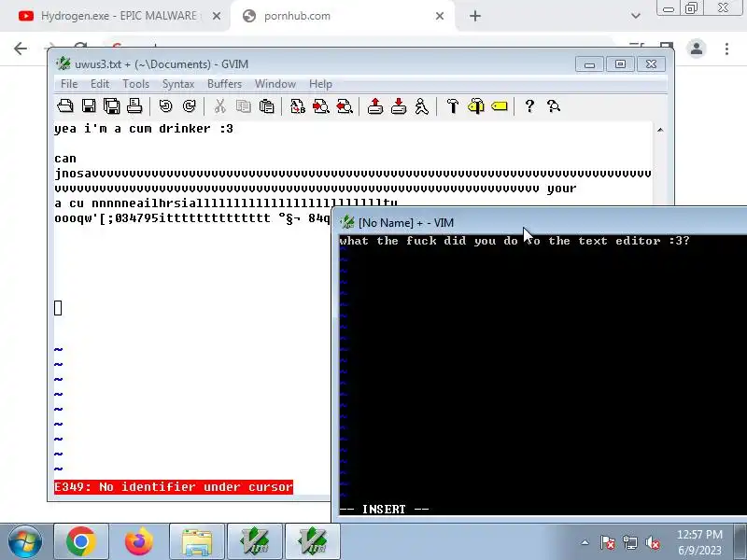This screenshot has height=560, width=747.
Task: Copy selection using GVIM toolbar icon
Action: tap(244, 105)
